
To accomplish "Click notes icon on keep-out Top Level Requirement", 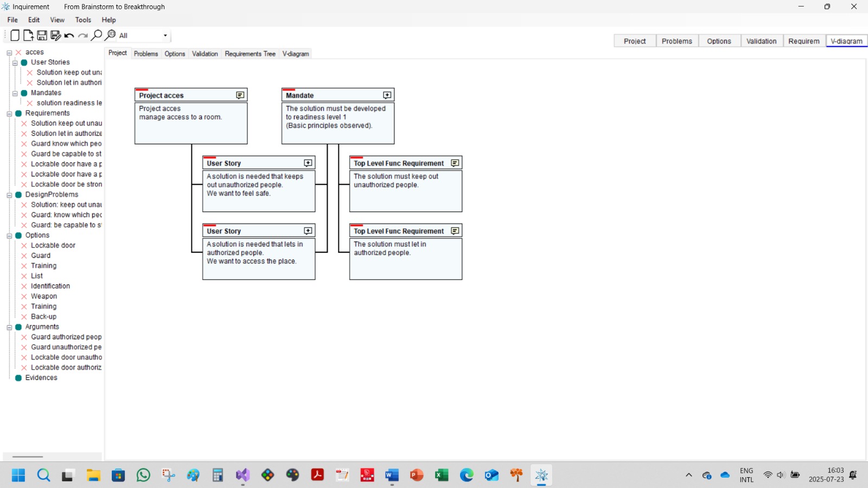I will (x=455, y=163).
